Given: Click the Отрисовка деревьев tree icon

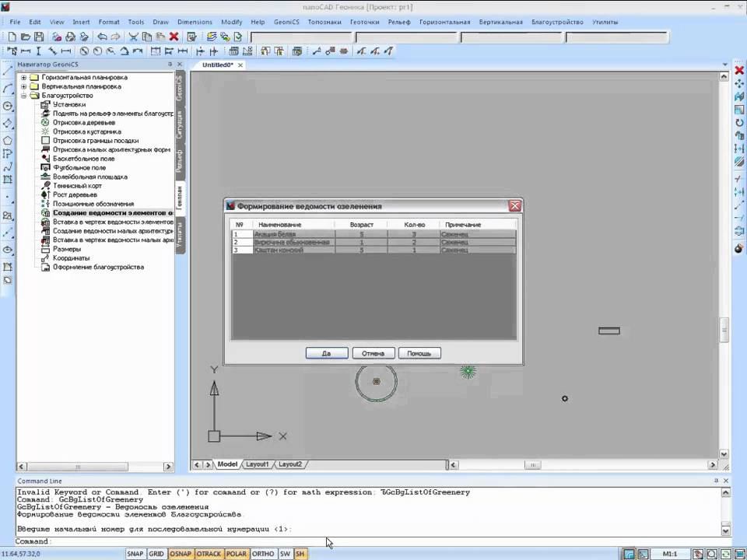Looking at the screenshot, I should [x=45, y=122].
